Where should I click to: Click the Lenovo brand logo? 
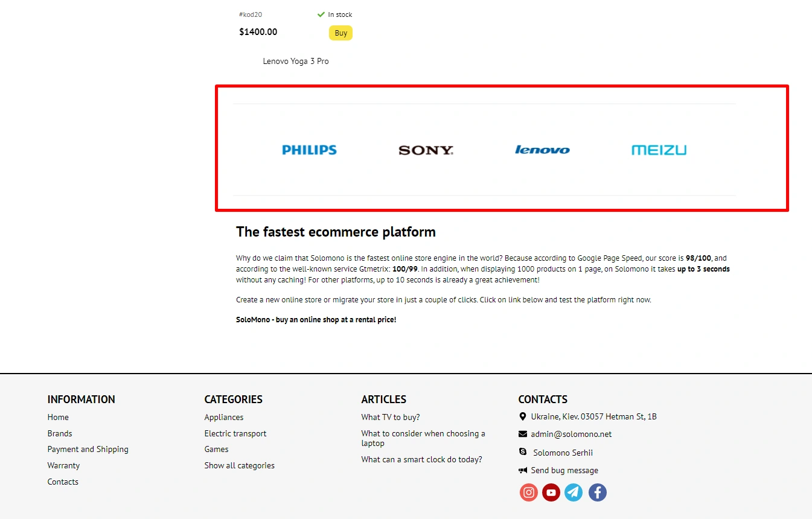[542, 150]
